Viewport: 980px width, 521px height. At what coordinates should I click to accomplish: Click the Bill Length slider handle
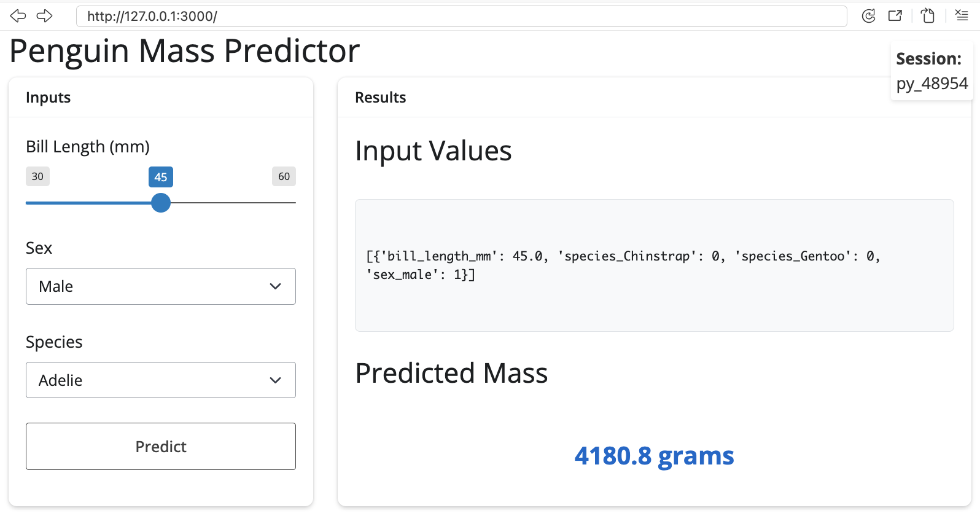161,203
